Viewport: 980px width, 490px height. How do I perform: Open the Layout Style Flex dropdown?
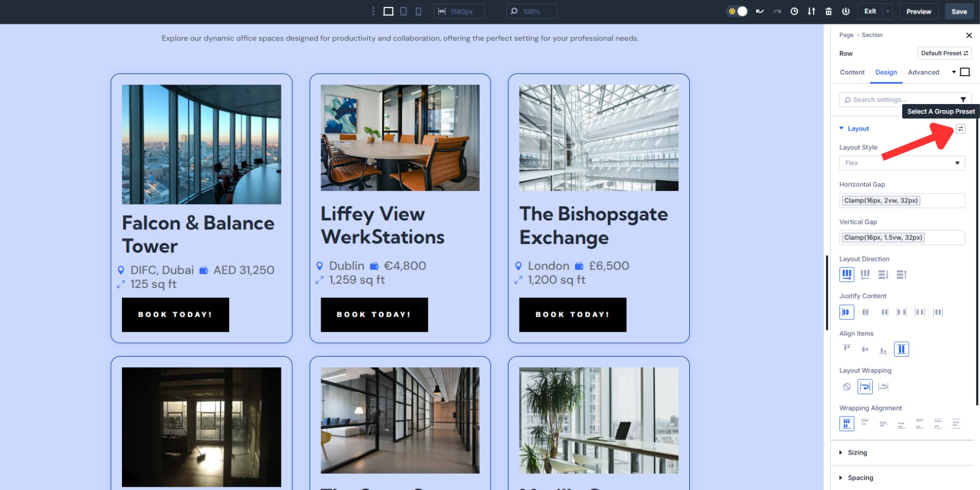[x=902, y=163]
